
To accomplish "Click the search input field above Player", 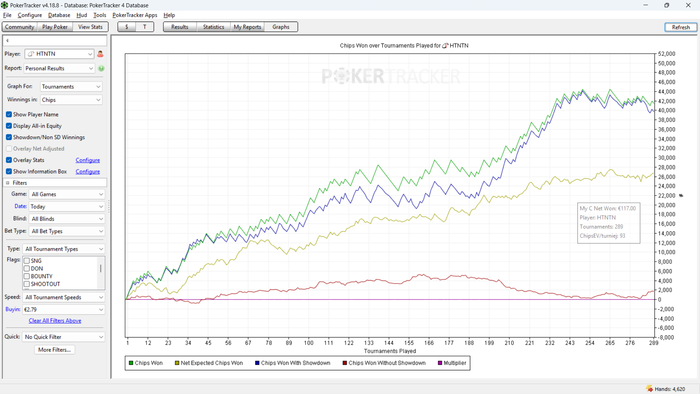I will pyautogui.click(x=55, y=40).
